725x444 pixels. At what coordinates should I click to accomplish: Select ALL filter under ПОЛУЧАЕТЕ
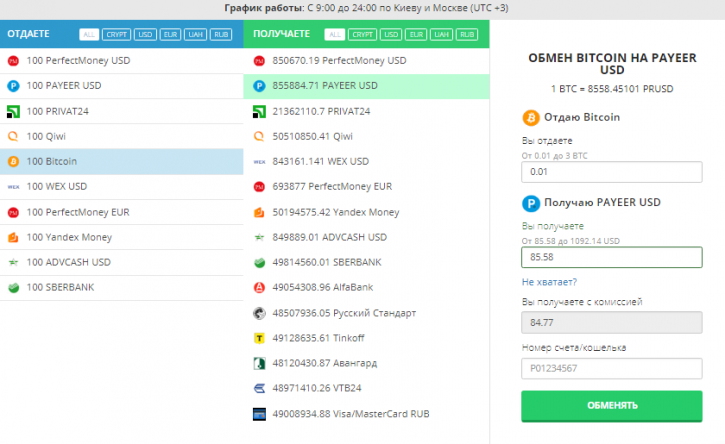pyautogui.click(x=335, y=35)
